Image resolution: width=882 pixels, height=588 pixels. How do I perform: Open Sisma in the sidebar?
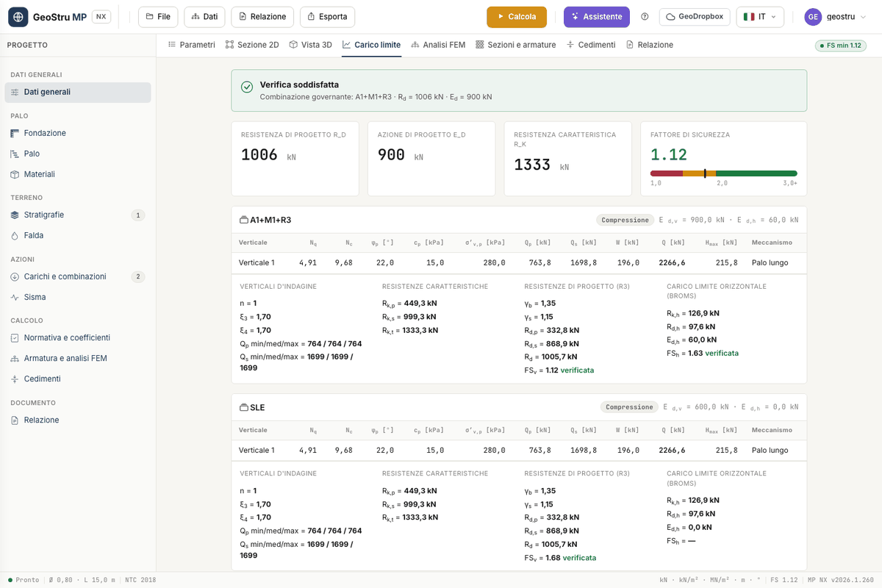[x=77, y=298]
